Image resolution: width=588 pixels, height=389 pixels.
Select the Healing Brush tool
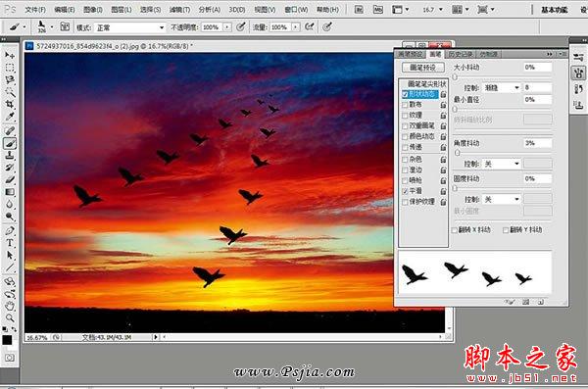point(10,131)
